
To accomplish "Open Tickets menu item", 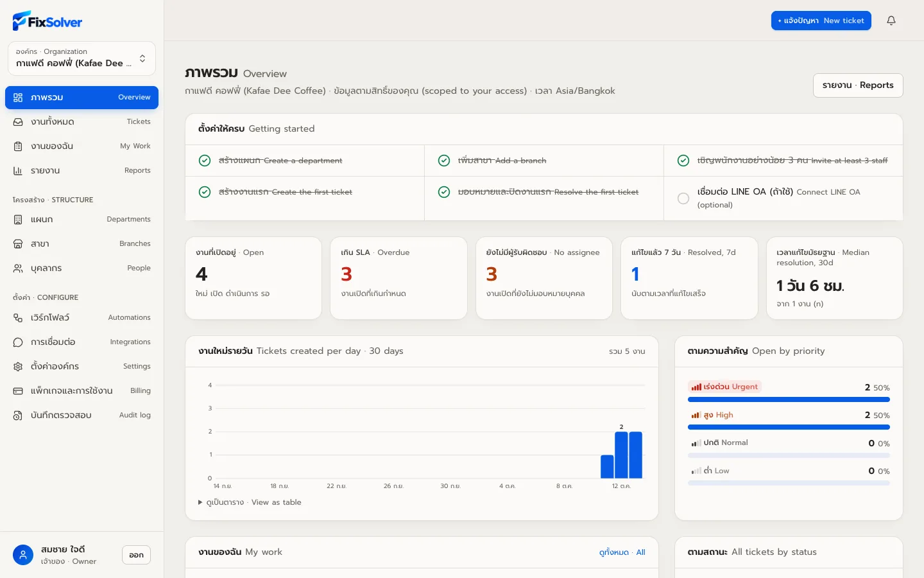I will 81,122.
